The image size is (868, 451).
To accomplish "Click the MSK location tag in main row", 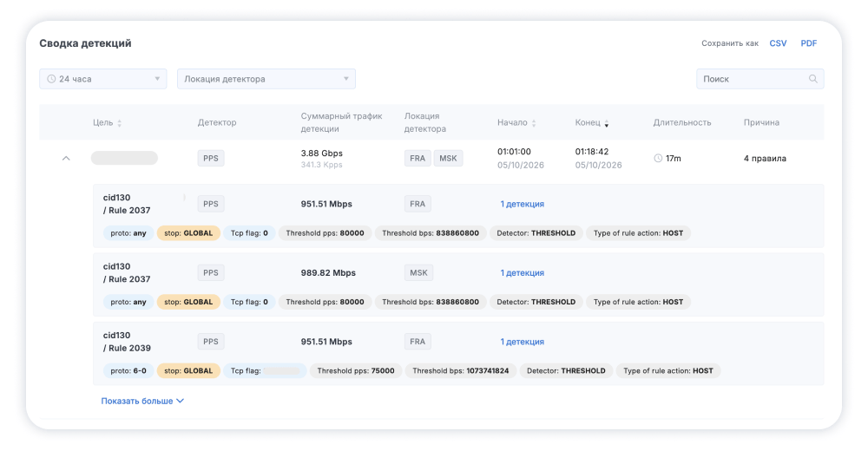I will tap(448, 158).
